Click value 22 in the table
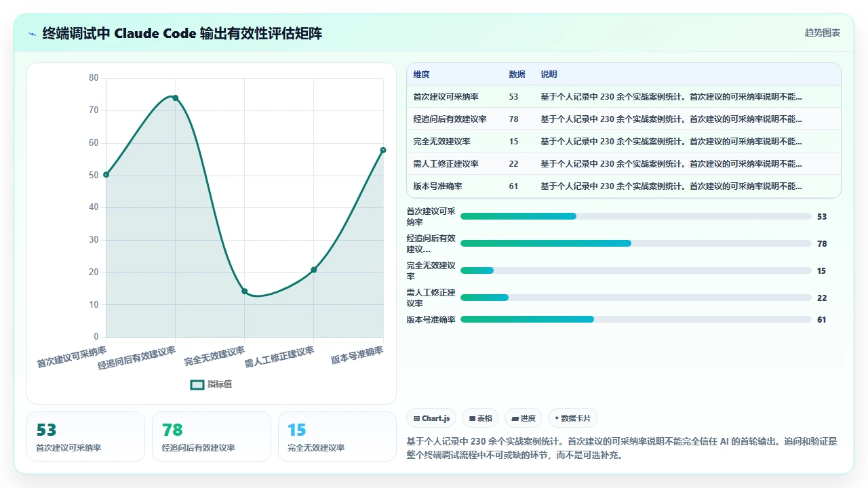The height and width of the screenshot is (488, 868). click(x=513, y=164)
